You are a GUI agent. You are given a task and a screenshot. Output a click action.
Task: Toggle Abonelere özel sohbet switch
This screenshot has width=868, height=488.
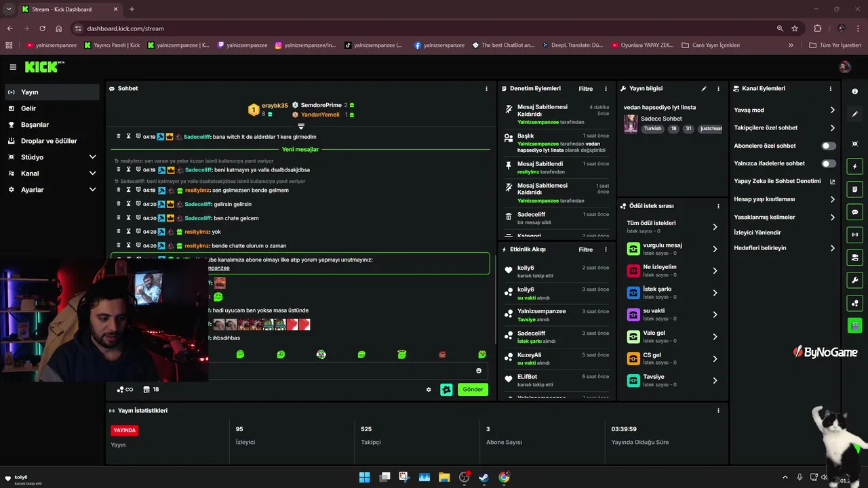coord(829,146)
